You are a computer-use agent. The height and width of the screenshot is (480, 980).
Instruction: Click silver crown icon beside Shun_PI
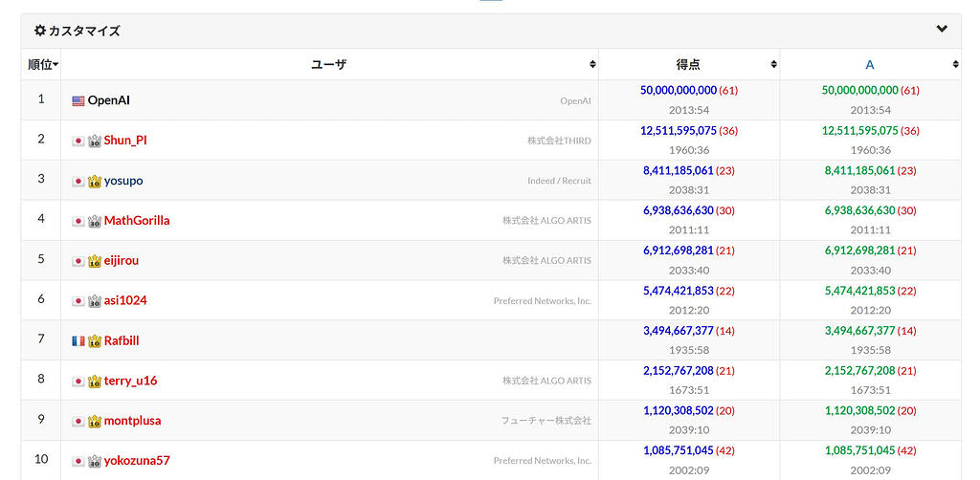click(95, 142)
